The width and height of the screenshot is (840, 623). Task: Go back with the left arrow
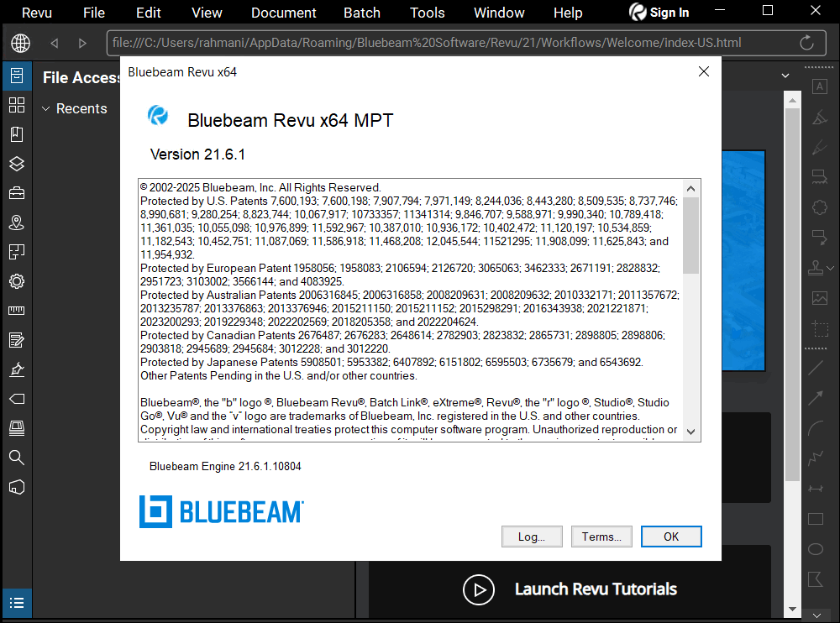click(54, 43)
